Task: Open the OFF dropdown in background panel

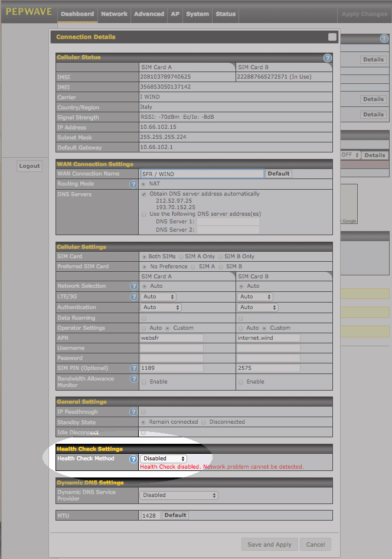Action: coord(350,155)
